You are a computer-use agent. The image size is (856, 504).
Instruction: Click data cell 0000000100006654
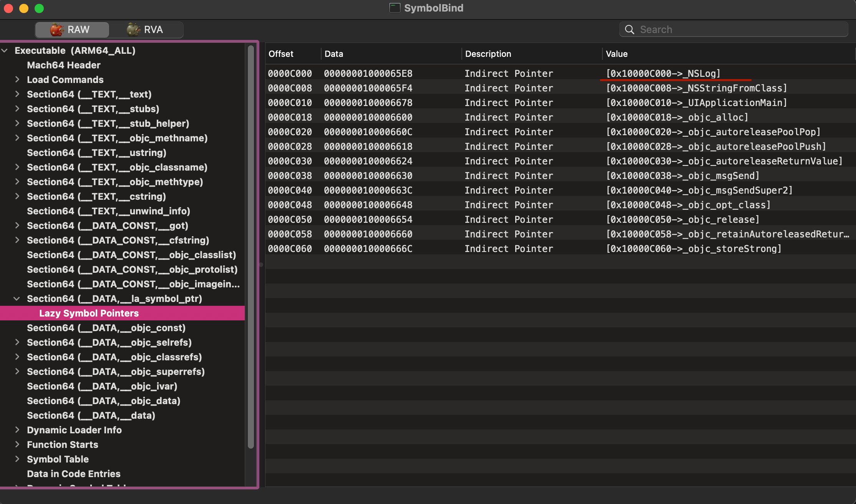click(368, 219)
